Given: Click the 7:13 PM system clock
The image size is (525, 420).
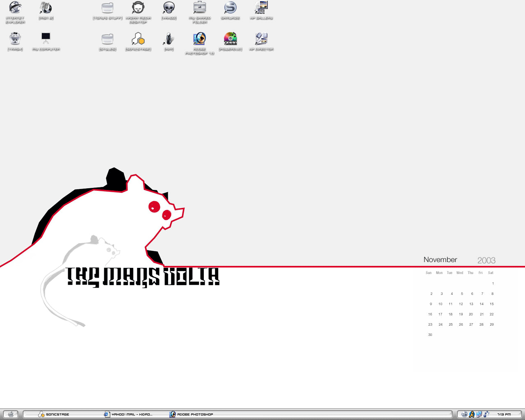Looking at the screenshot, I should coord(504,414).
